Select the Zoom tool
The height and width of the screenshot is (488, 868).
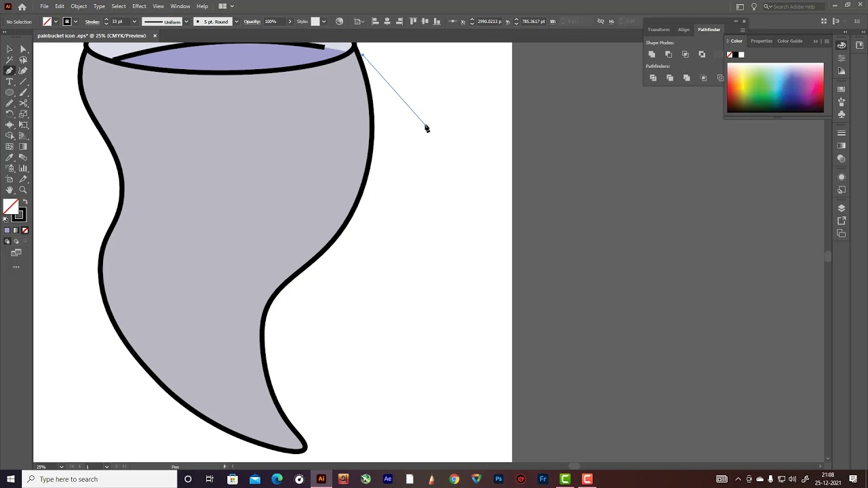(23, 190)
